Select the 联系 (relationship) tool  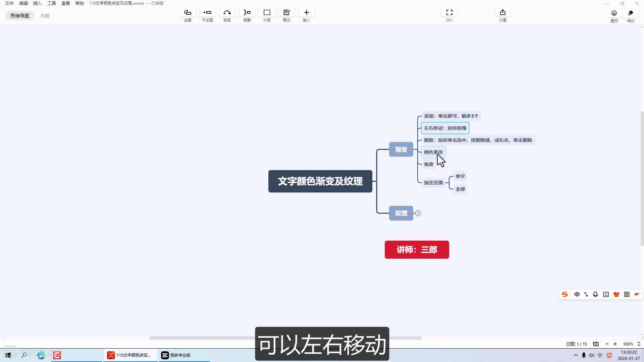coord(227,13)
